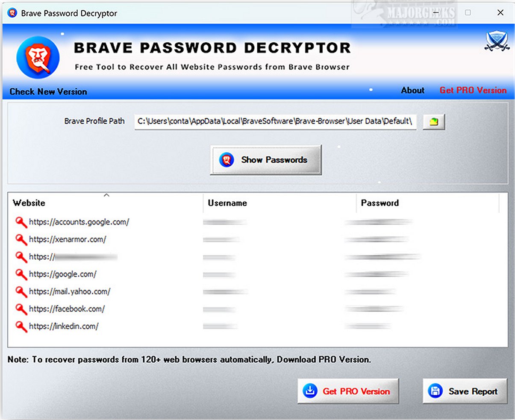Image resolution: width=515 pixels, height=420 pixels.
Task: Click the key icon for the blurred website row
Action: 21,257
